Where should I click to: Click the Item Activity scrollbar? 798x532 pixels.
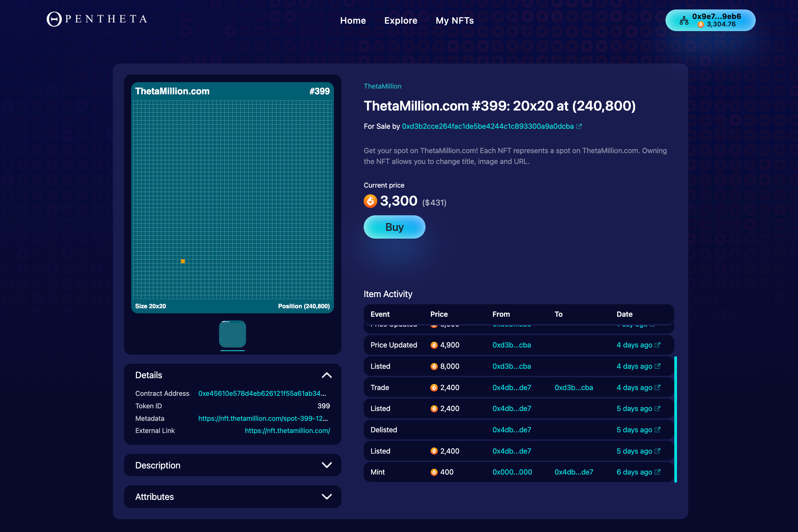[676, 419]
